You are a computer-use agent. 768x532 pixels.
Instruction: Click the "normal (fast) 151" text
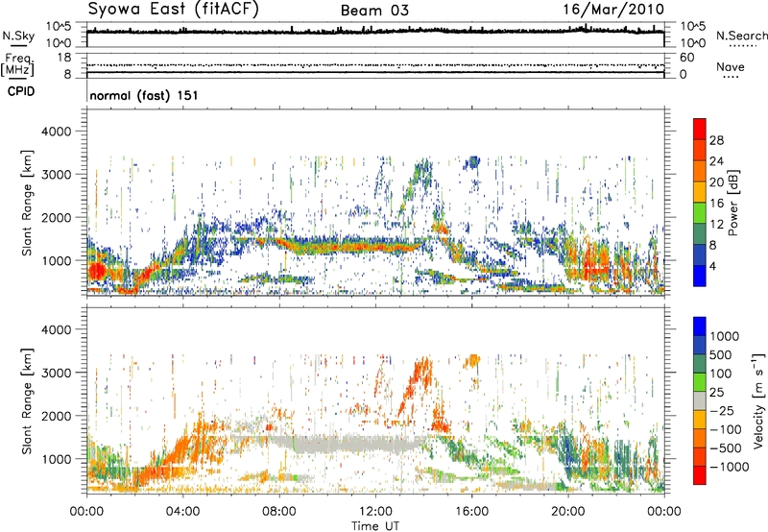[143, 95]
